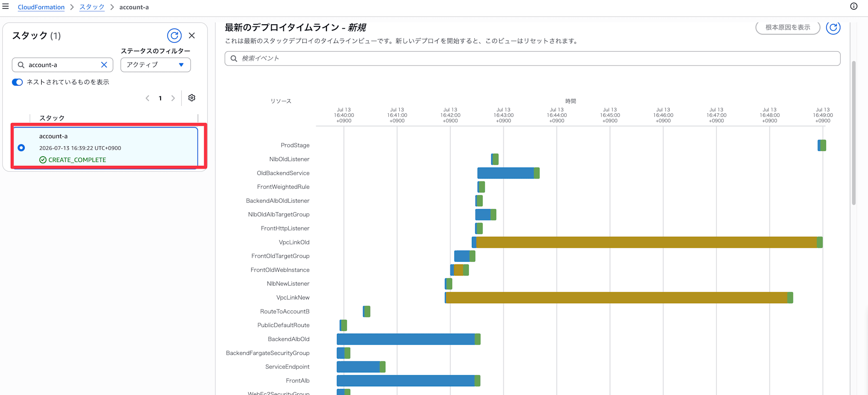This screenshot has height=395, width=868.
Task: Open stack list preferences gear
Action: [192, 98]
